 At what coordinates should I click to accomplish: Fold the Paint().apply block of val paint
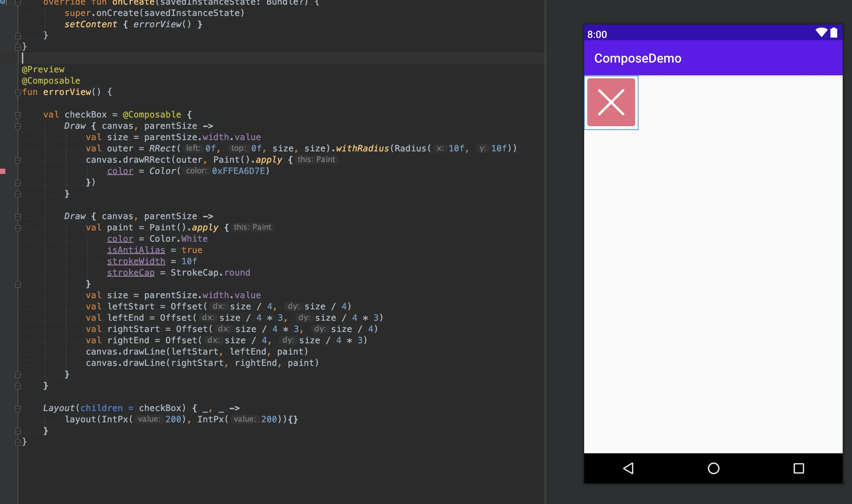(18, 227)
